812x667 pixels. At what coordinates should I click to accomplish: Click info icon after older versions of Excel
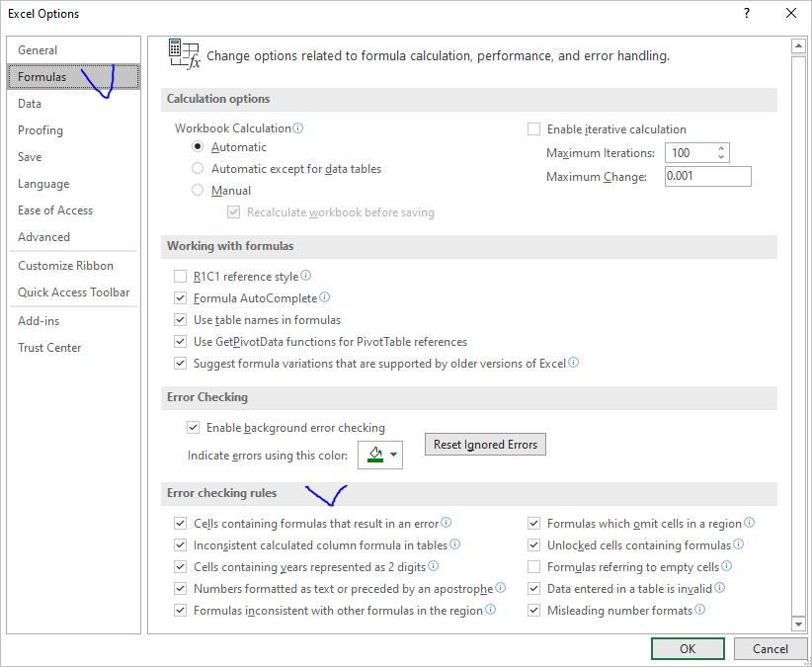(x=573, y=363)
